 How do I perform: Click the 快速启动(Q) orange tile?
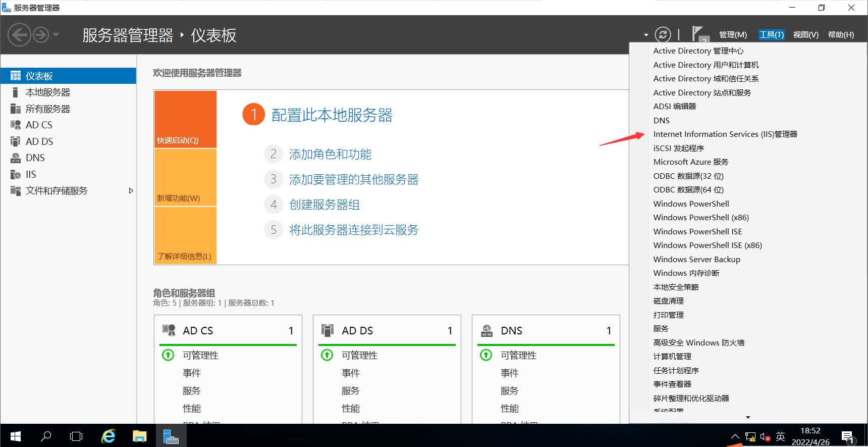tap(185, 119)
